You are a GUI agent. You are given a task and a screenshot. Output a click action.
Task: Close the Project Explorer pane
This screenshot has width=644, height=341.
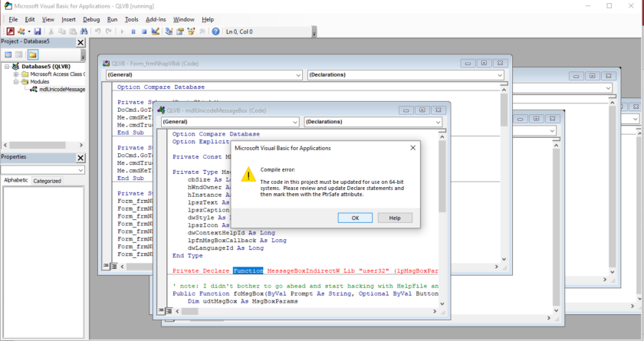(x=80, y=43)
